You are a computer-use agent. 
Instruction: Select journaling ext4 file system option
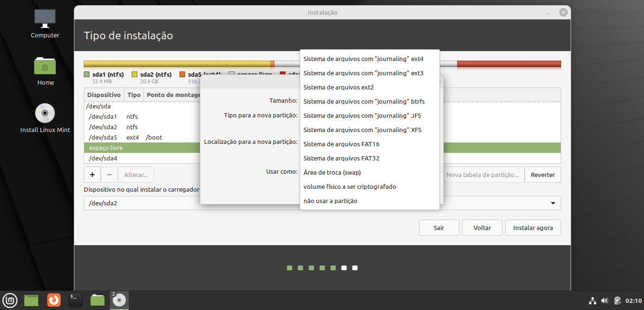369,59
